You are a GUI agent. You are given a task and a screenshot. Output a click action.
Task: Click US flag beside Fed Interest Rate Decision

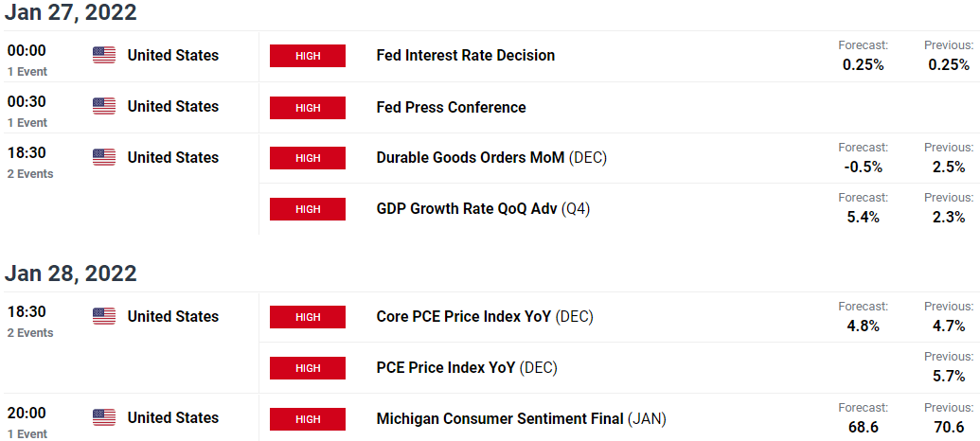pos(104,55)
